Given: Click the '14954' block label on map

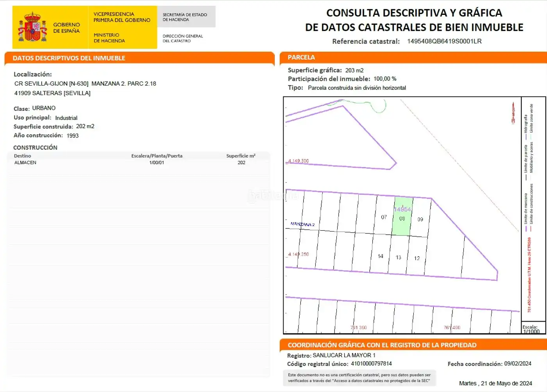Looking at the screenshot, I should click(402, 209).
